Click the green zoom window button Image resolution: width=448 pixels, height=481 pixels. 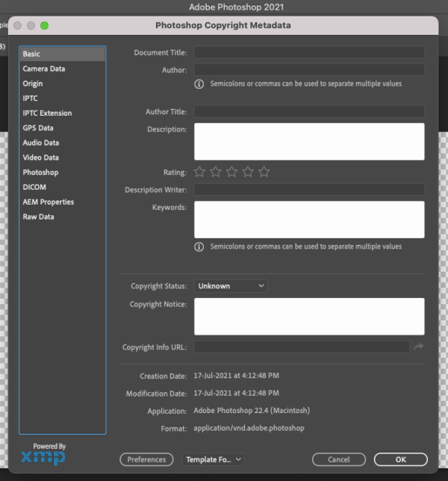pyautogui.click(x=45, y=25)
